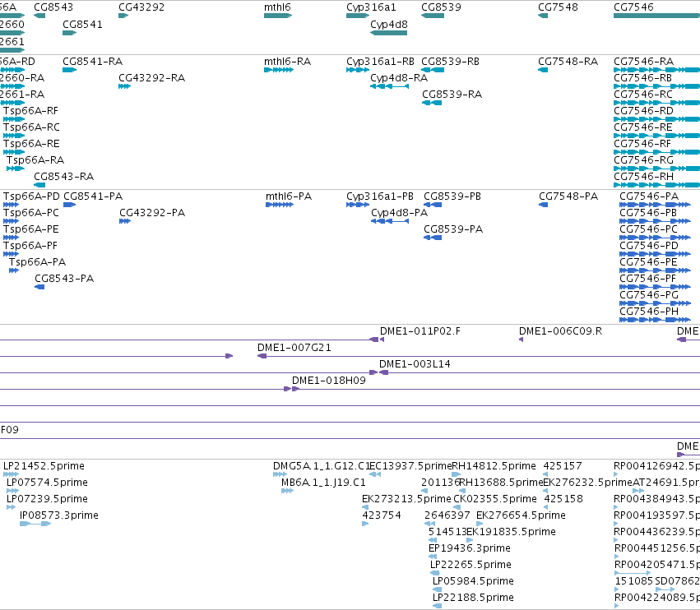Image resolution: width=700 pixels, height=610 pixels.
Task: Select transcript Cyp316a1-RB
Action: pos(380,62)
